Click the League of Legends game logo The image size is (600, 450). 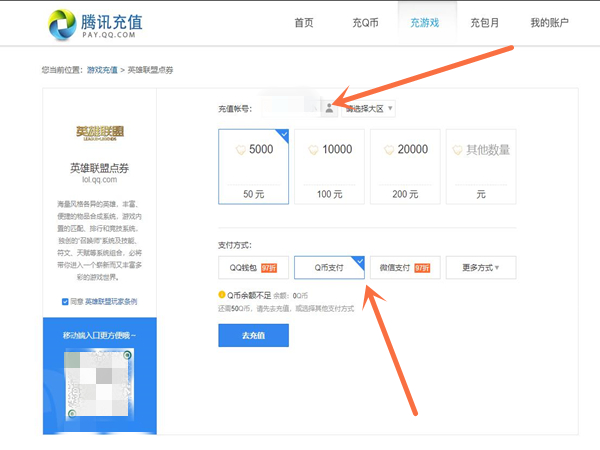click(100, 132)
